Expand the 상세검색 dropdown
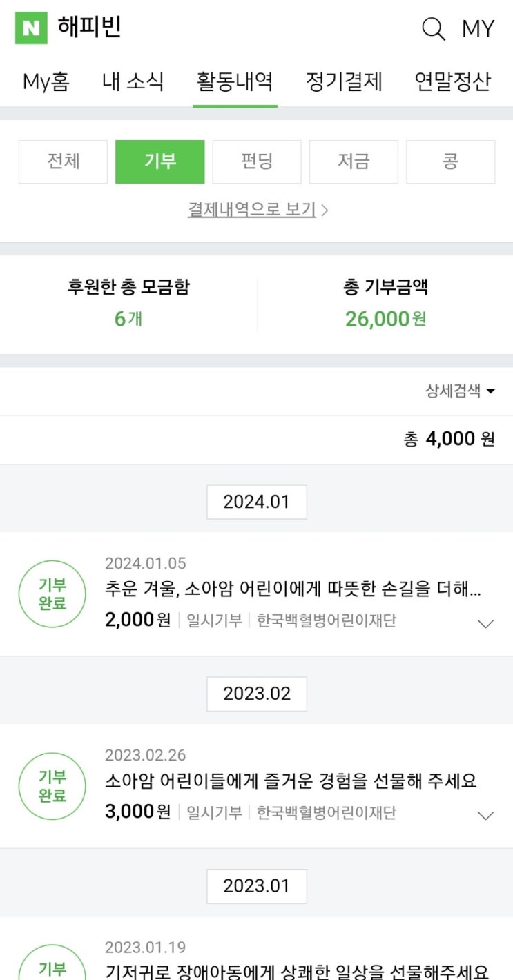The height and width of the screenshot is (980, 513). coord(460,391)
